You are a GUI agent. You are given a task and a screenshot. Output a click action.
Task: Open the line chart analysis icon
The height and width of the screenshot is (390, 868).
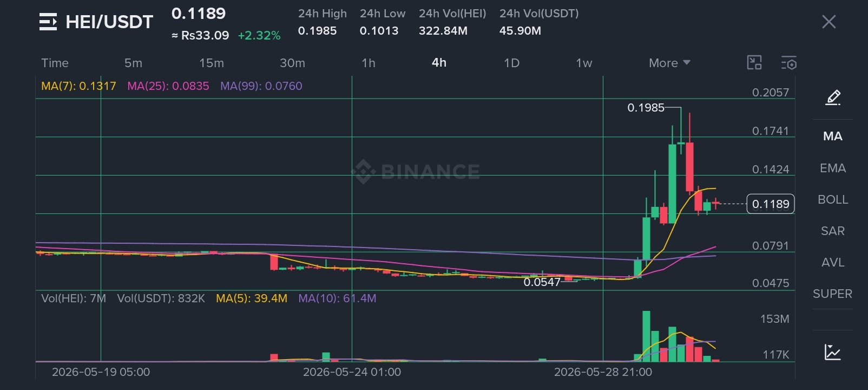pyautogui.click(x=832, y=352)
